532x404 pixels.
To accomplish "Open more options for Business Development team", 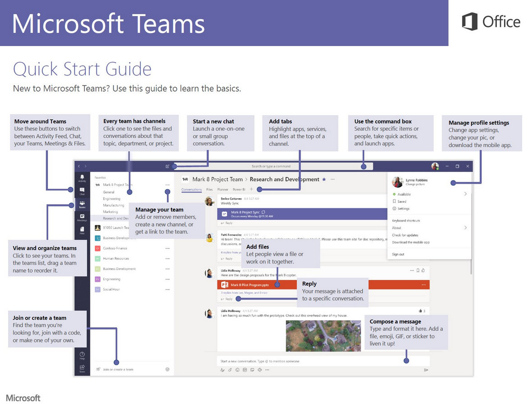I will tap(167, 269).
